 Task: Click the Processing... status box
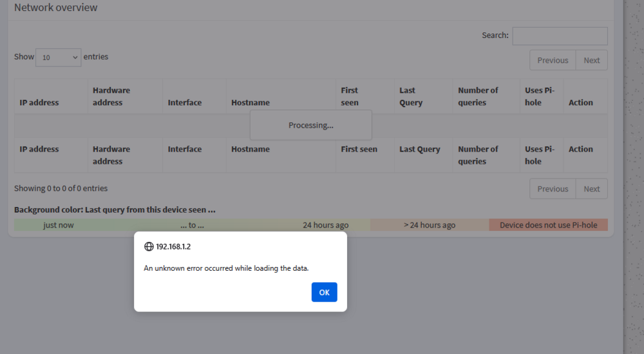pos(311,125)
